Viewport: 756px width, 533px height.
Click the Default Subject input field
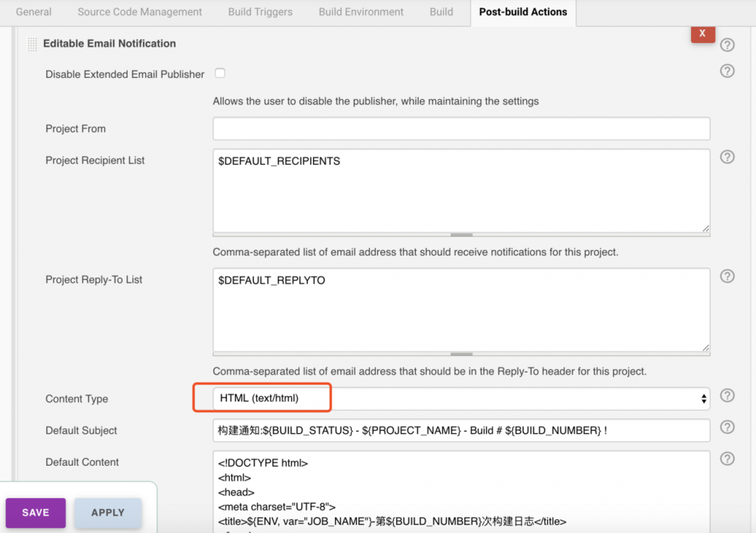point(461,430)
